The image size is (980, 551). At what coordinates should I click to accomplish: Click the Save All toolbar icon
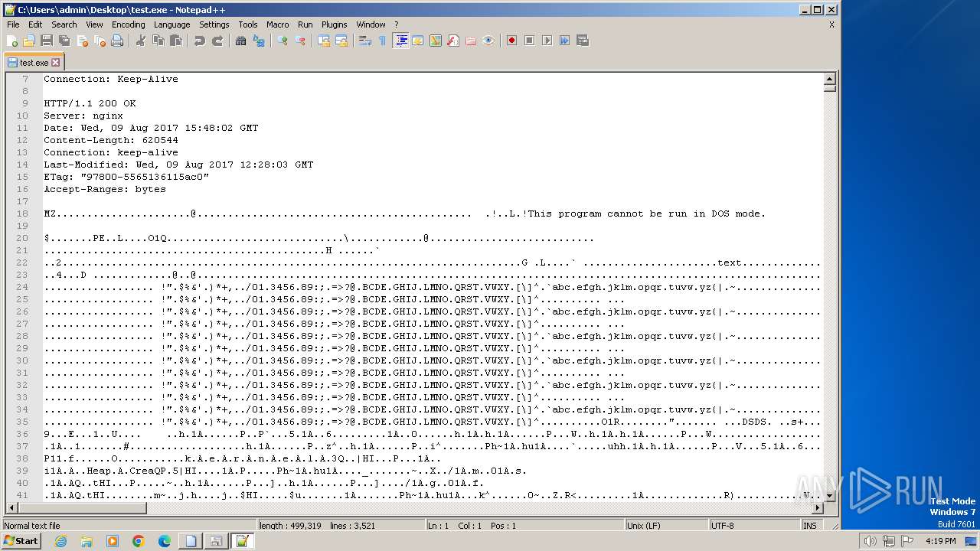pyautogui.click(x=64, y=41)
